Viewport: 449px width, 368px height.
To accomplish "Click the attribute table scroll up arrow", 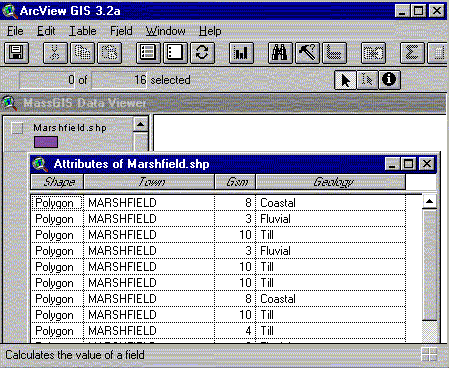I will pos(430,201).
